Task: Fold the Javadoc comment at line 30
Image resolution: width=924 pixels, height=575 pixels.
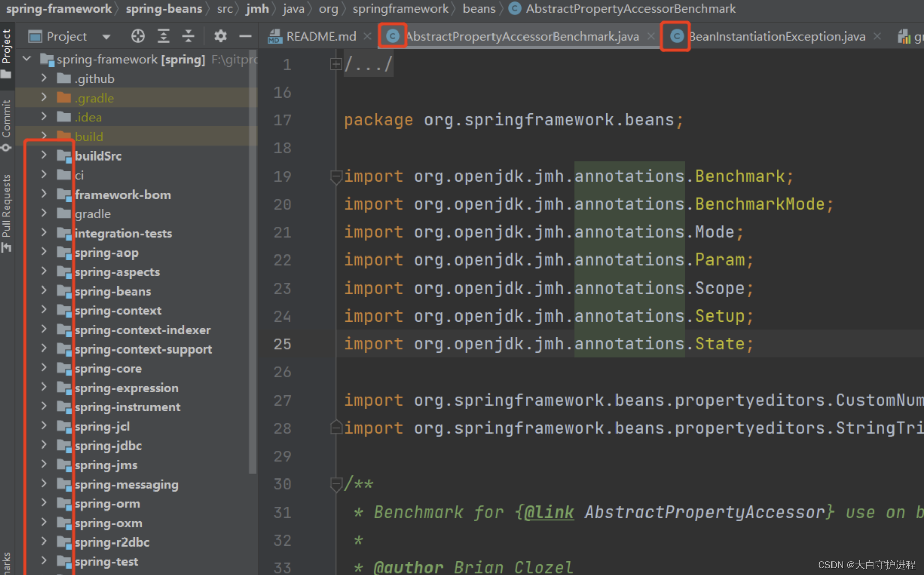Action: (x=335, y=484)
